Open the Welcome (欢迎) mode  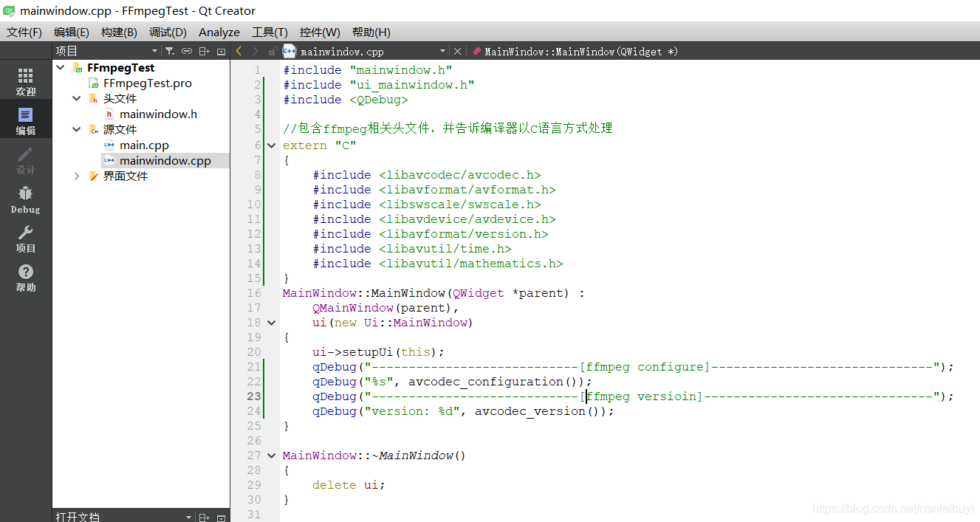pos(26,82)
